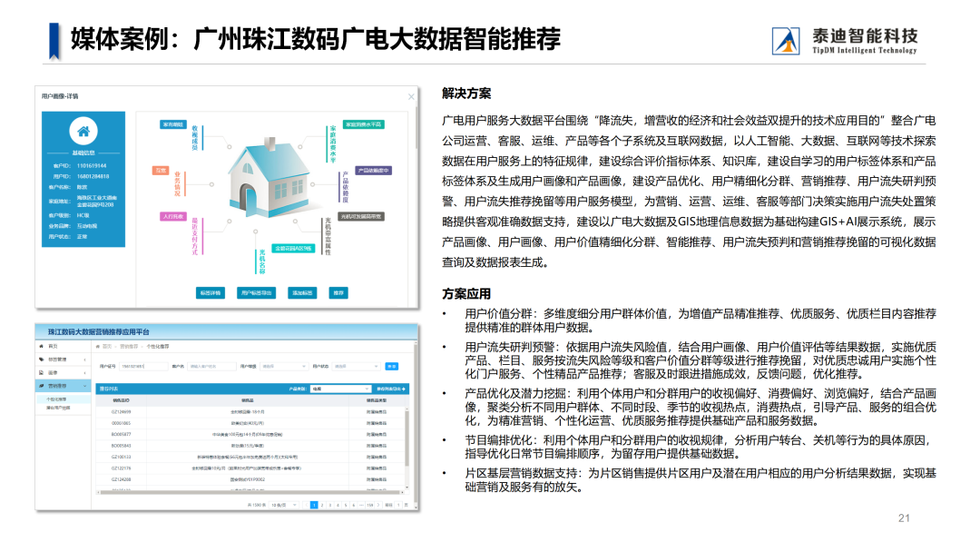Click the table scroll-up arrow
980x552 pixels.
click(x=407, y=409)
